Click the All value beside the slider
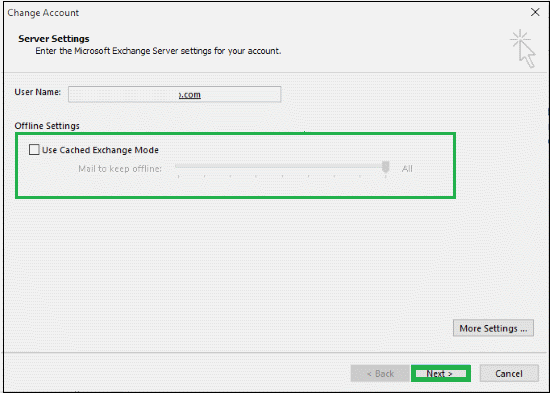550x393 pixels. 407,169
